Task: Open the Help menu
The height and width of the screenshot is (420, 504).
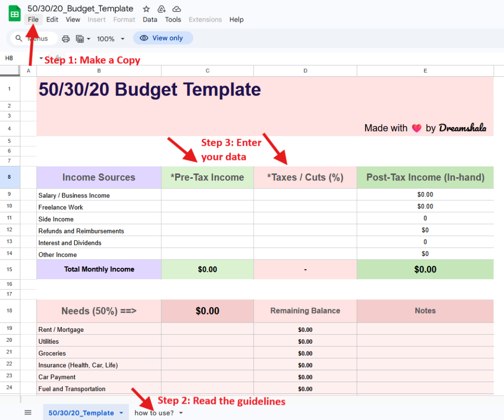Action: click(236, 20)
